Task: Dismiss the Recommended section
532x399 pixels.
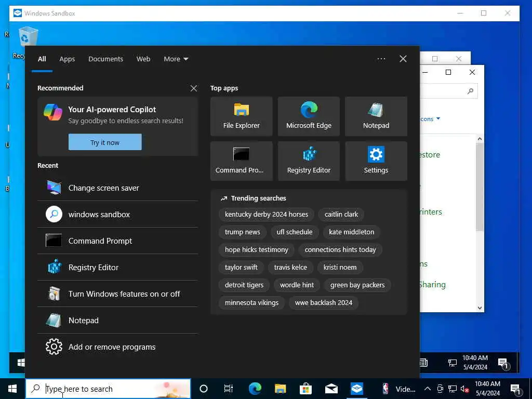Action: [194, 88]
